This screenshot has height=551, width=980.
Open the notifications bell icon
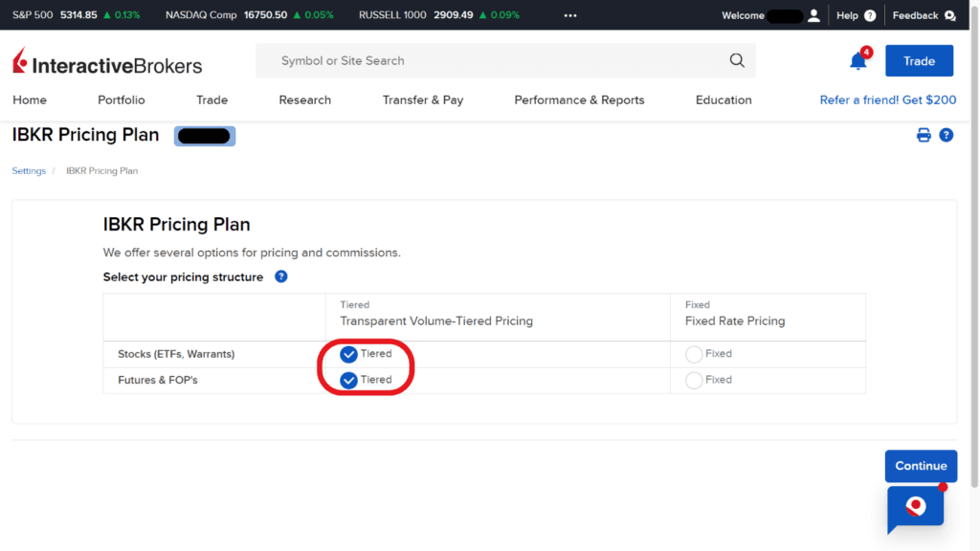[857, 60]
